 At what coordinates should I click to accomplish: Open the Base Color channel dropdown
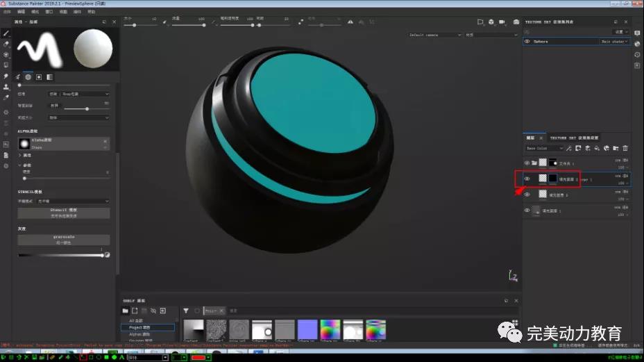[544, 148]
